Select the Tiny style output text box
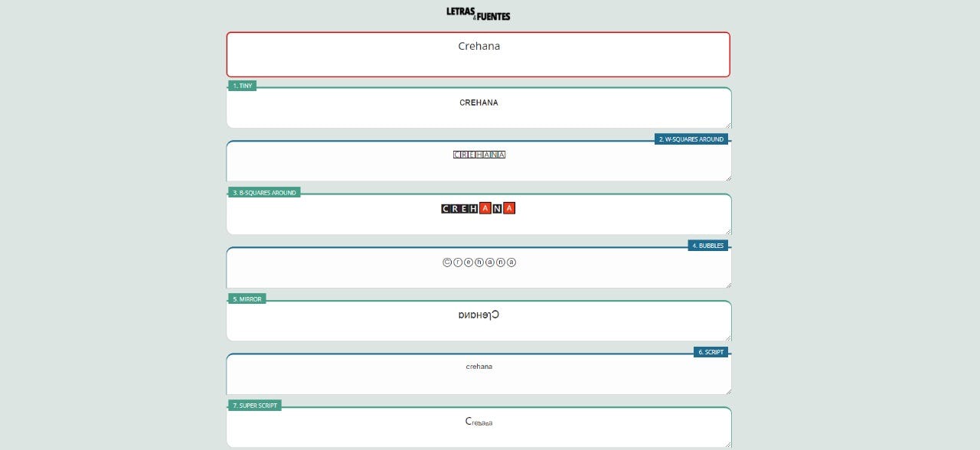This screenshot has width=980, height=450. pyautogui.click(x=478, y=109)
